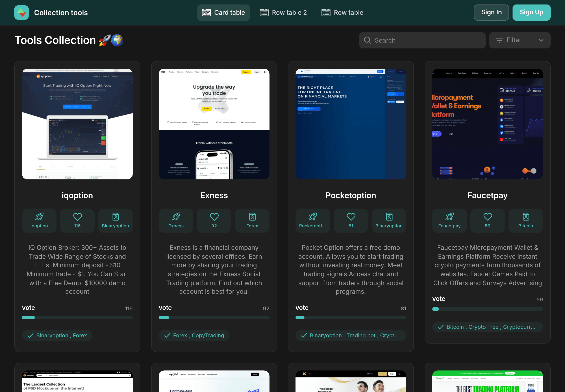Switch to Card table view
Viewport: 565px width, 392px height.
tap(223, 13)
